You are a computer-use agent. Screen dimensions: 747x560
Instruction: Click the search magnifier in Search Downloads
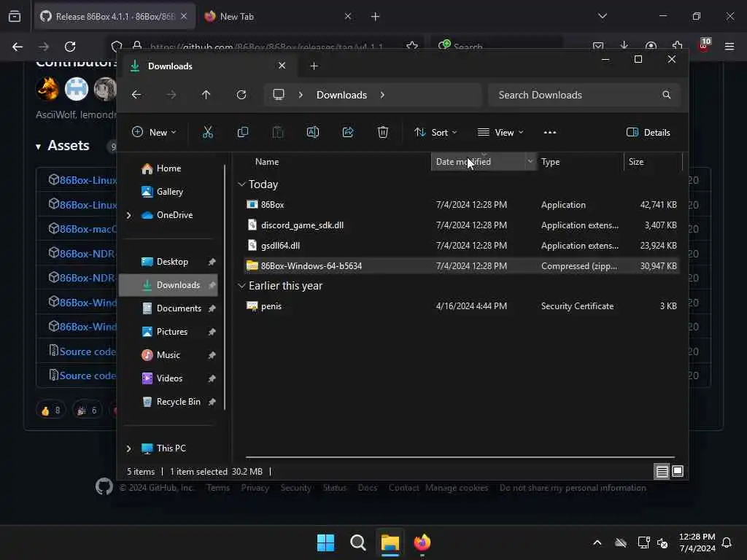[x=667, y=95]
